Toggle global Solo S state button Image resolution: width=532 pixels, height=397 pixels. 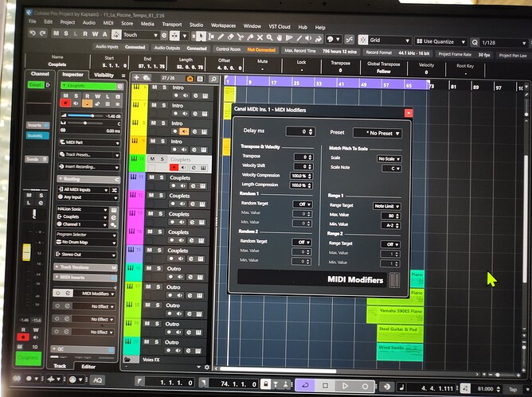coord(66,33)
